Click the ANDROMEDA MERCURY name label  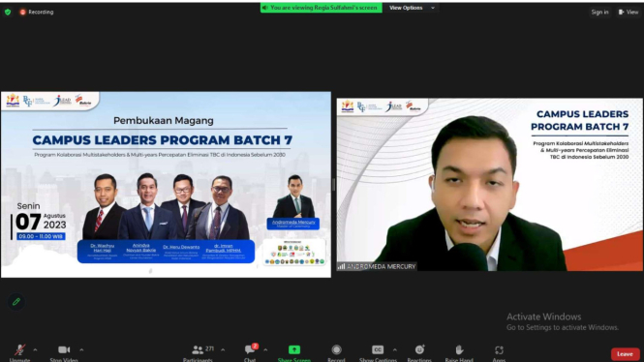(x=382, y=266)
